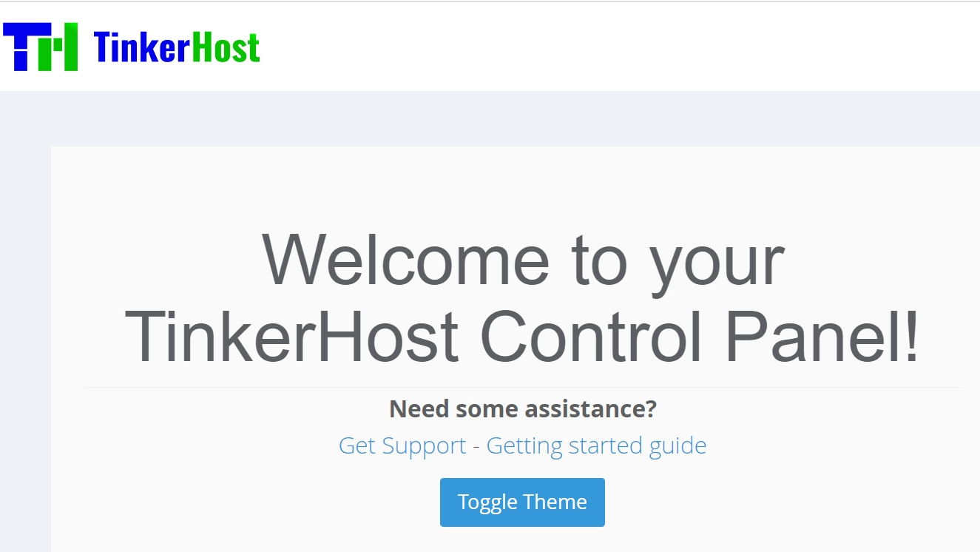Open the Getting started guide link
This screenshot has height=552, width=980.
pos(596,445)
